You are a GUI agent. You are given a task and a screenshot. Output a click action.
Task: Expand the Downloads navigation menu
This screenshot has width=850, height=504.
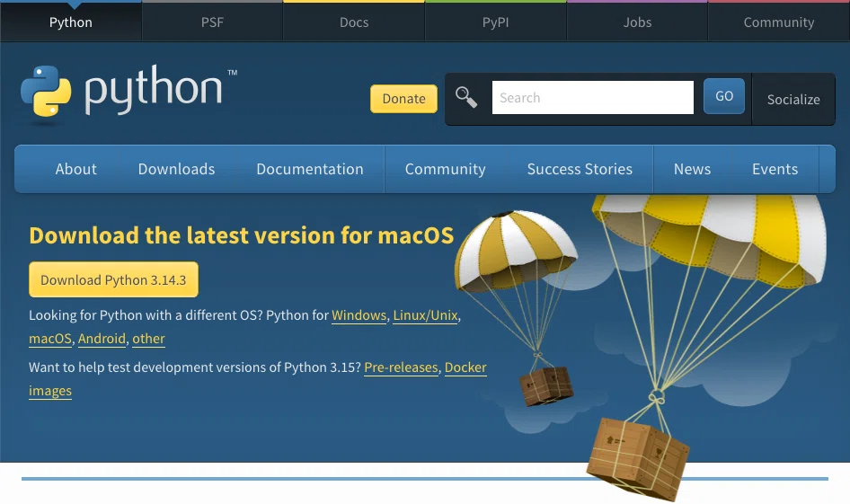point(176,169)
